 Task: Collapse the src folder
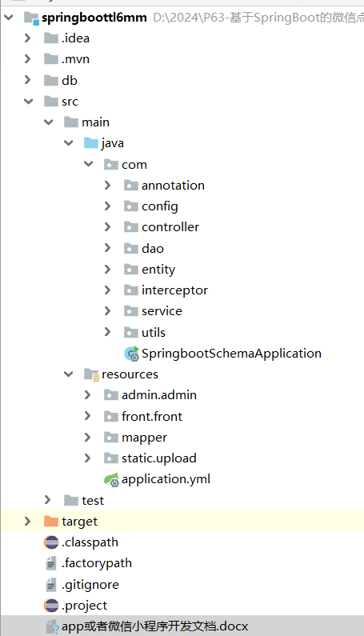[x=29, y=102]
